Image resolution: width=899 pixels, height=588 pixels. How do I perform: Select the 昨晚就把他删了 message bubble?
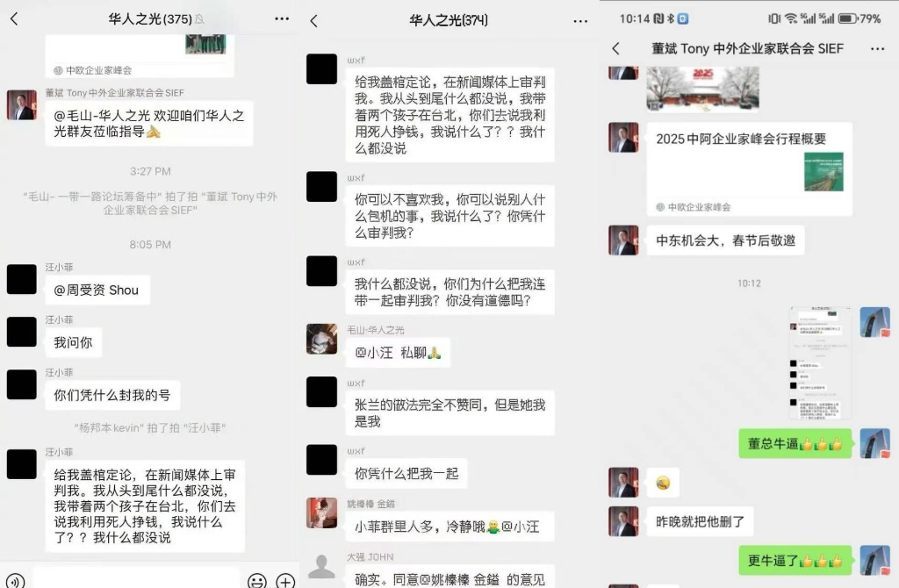700,521
